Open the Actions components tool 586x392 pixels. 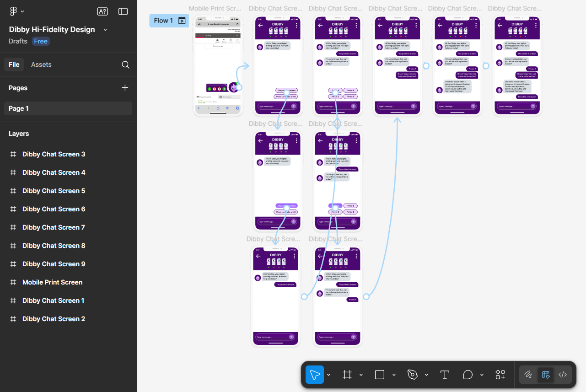pos(500,375)
